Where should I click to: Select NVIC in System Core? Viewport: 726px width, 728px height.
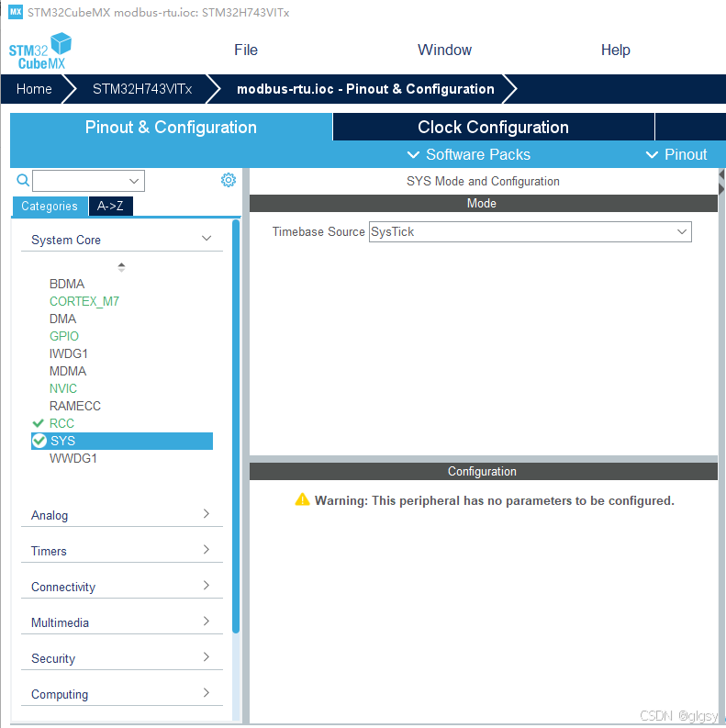coord(63,388)
